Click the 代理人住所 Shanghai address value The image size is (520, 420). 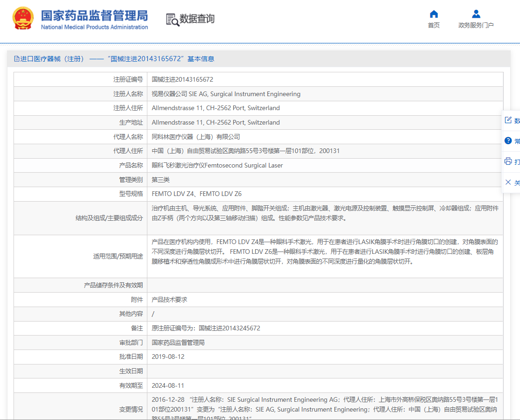point(246,151)
